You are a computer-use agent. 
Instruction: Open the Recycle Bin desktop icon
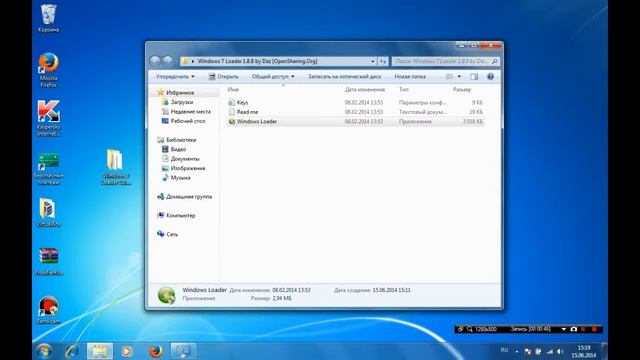pos(48,18)
